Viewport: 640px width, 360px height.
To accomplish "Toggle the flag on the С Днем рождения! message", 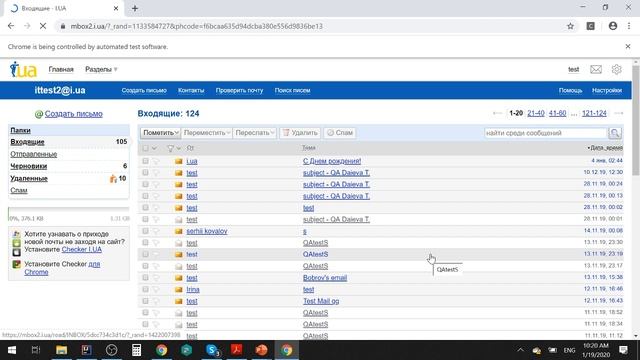I will [x=156, y=161].
